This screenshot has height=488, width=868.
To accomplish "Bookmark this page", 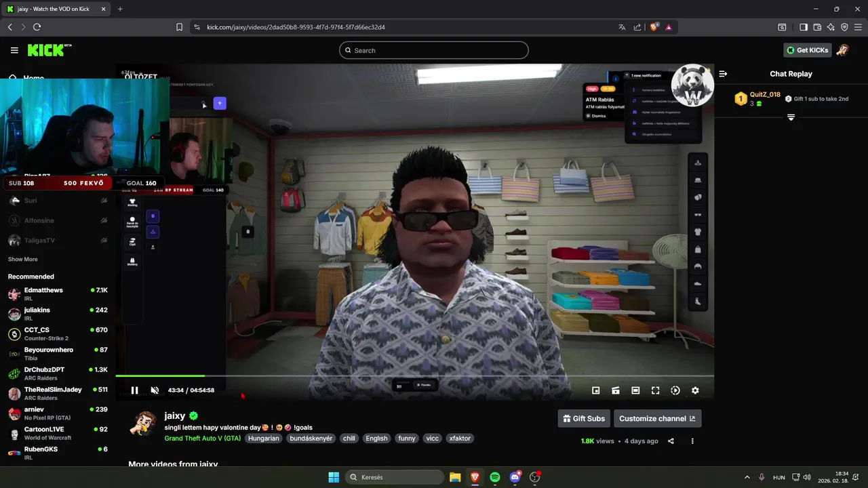I will tap(180, 27).
